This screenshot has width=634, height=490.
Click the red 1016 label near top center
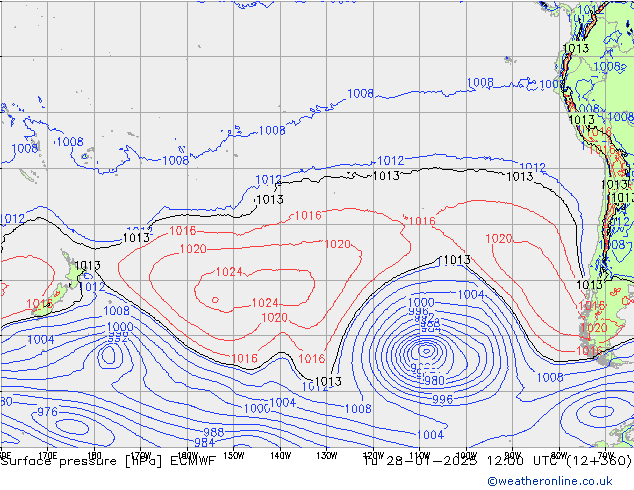pyautogui.click(x=307, y=216)
